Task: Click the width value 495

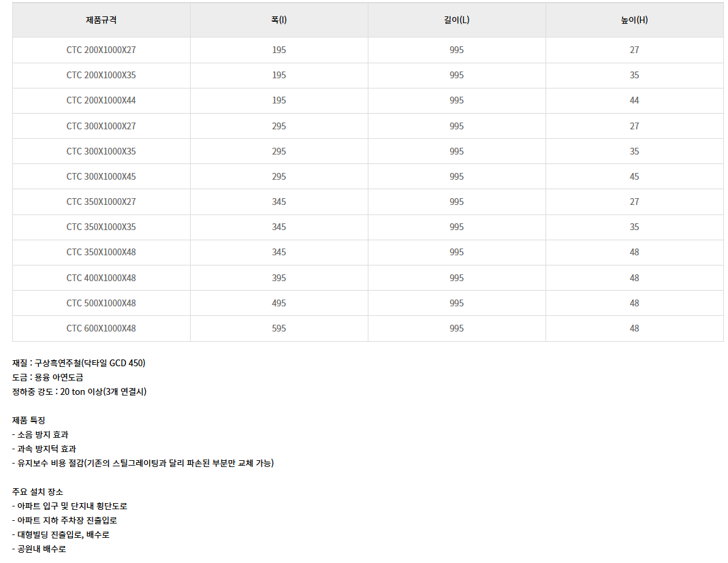Action: point(279,303)
